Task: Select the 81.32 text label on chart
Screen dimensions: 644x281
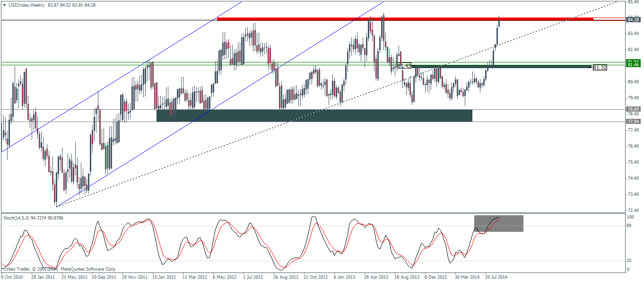Action: click(x=600, y=68)
